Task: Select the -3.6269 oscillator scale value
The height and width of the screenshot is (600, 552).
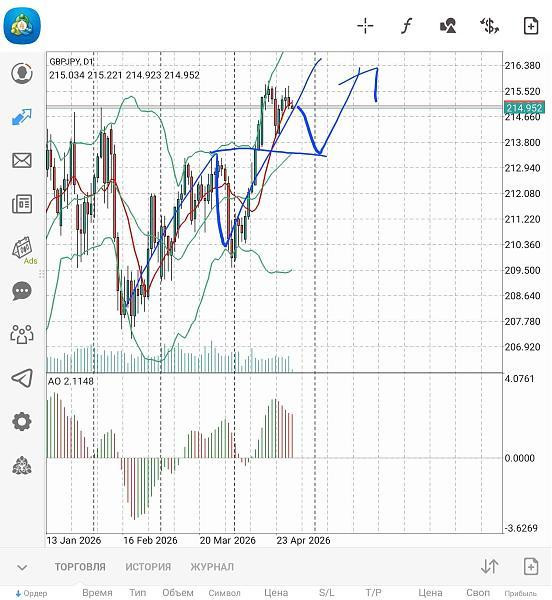Action: [x=521, y=528]
